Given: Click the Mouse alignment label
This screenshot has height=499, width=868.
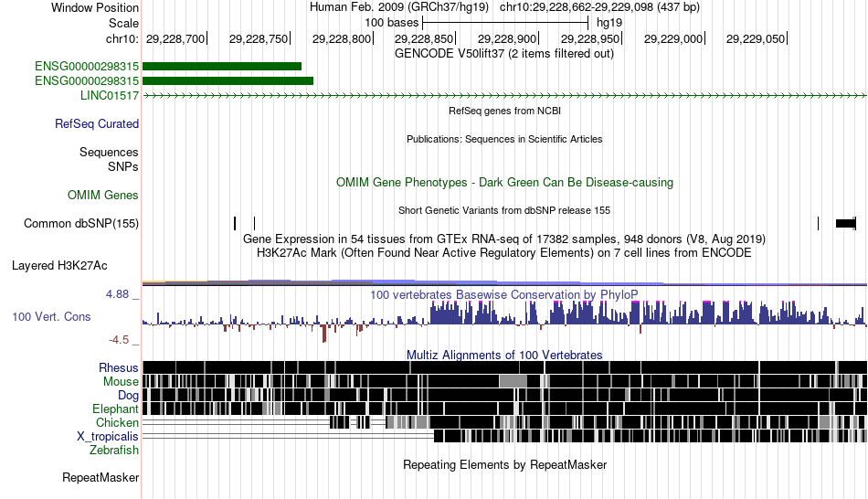Looking at the screenshot, I should pos(121,382).
